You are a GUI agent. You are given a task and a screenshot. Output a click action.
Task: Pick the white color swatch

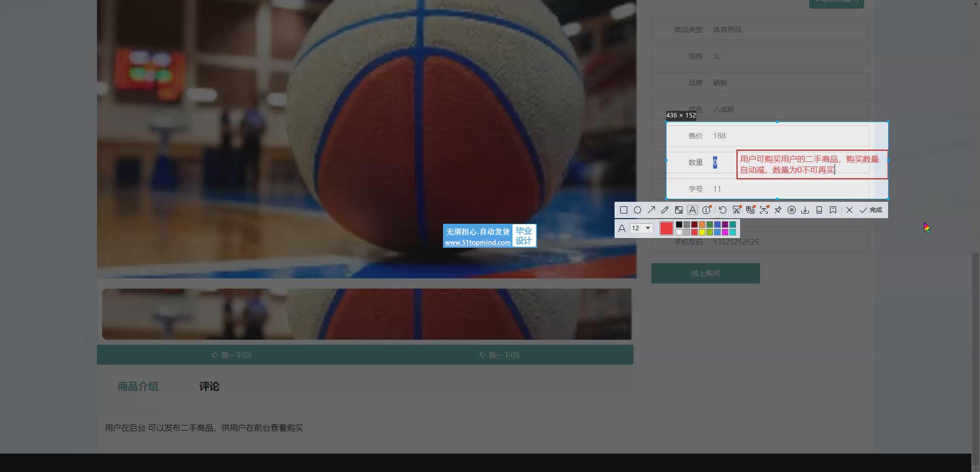coord(679,232)
